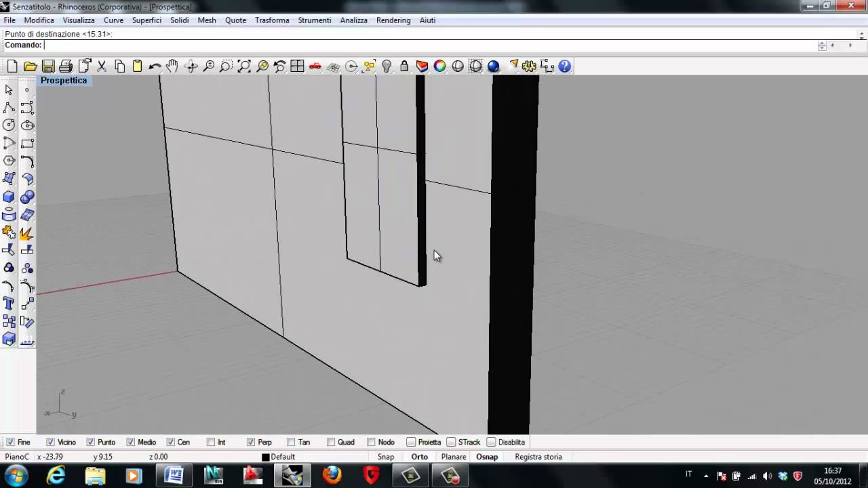Undo with the curved black arrow icon

click(155, 66)
